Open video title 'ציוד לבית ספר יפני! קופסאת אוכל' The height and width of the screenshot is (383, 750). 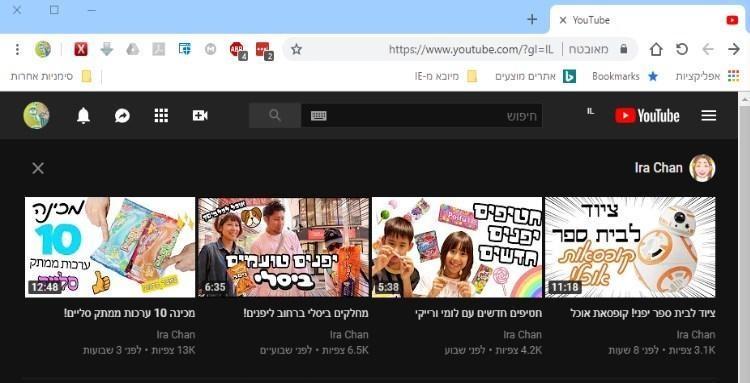point(643,313)
